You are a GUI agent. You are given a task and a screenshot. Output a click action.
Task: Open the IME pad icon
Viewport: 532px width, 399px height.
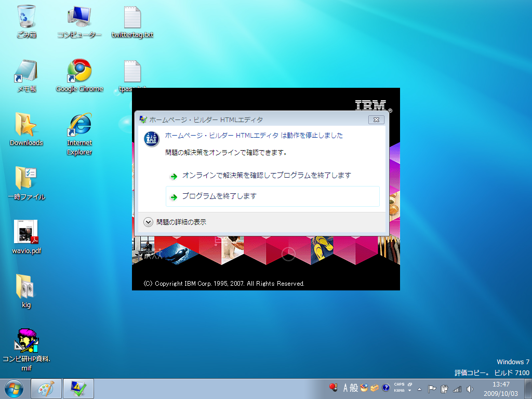tap(364, 388)
